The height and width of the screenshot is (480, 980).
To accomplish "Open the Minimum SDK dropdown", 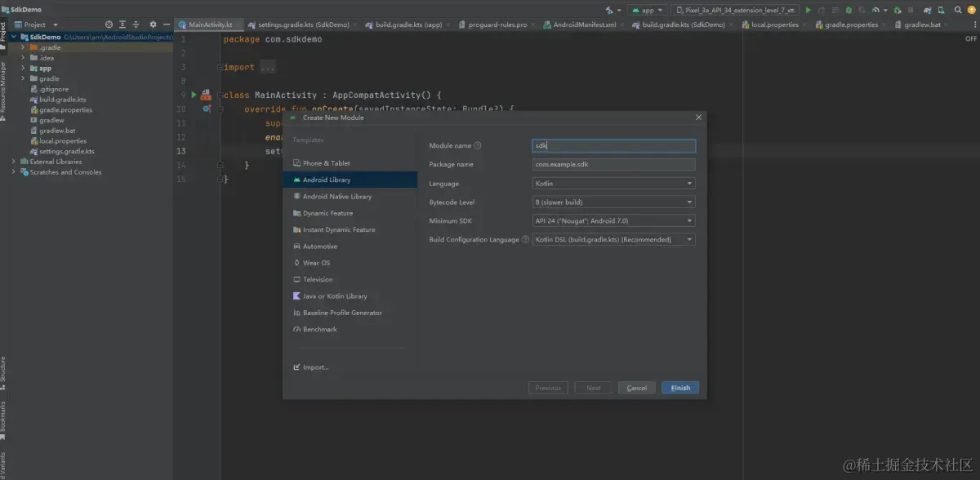I will [x=613, y=221].
